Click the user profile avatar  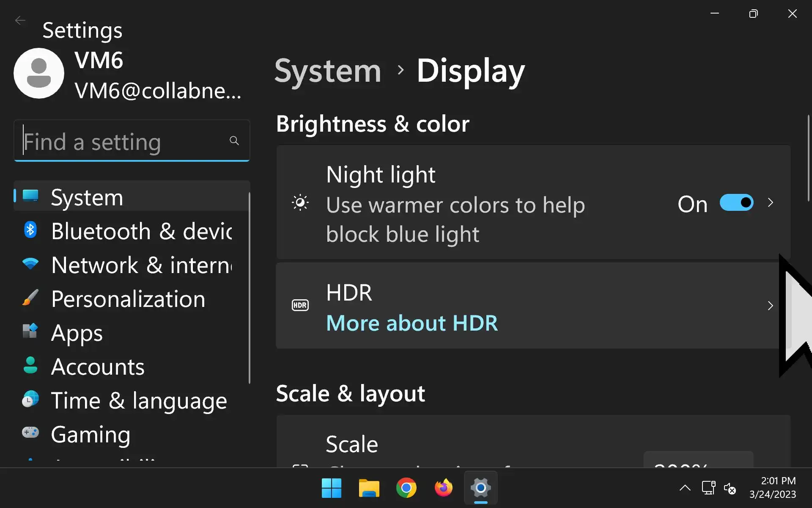click(x=39, y=74)
